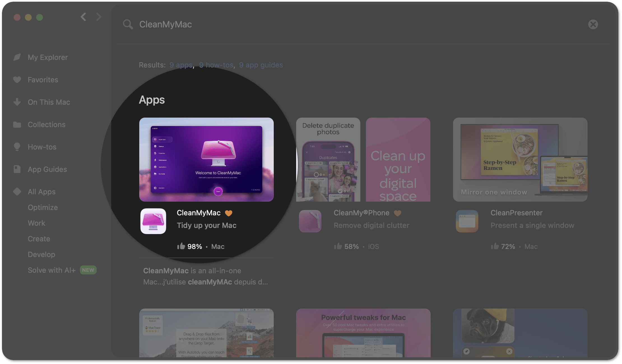Click the On This Mac download arrow icon

[17, 102]
